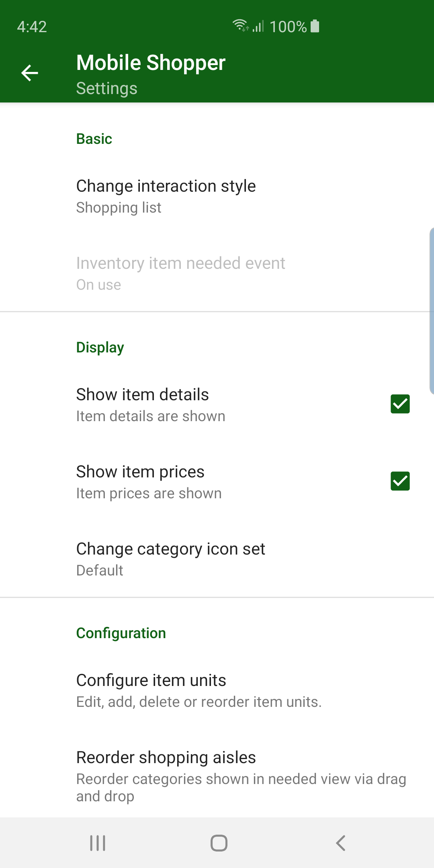The image size is (434, 868).
Task: Select the Basic section header
Action: tap(94, 139)
